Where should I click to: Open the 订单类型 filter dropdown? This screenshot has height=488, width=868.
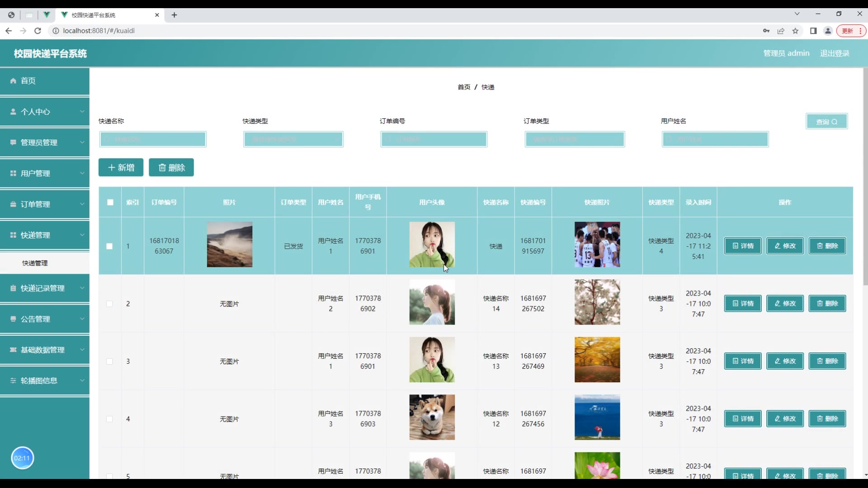pos(574,139)
